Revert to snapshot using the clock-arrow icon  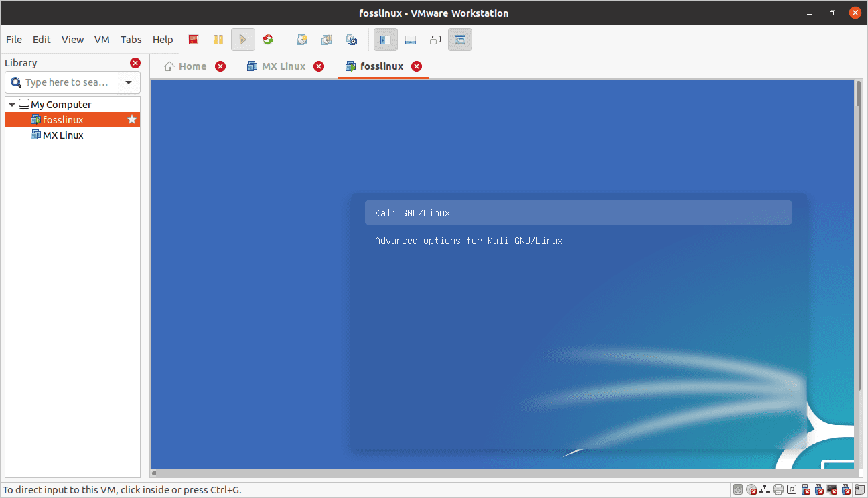coord(327,40)
